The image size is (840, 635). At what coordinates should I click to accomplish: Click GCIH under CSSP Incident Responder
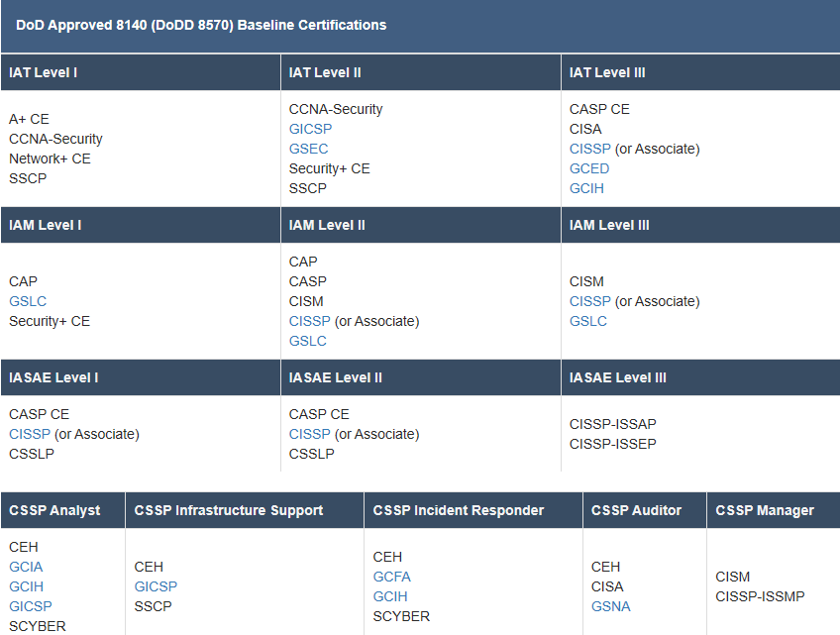(390, 597)
